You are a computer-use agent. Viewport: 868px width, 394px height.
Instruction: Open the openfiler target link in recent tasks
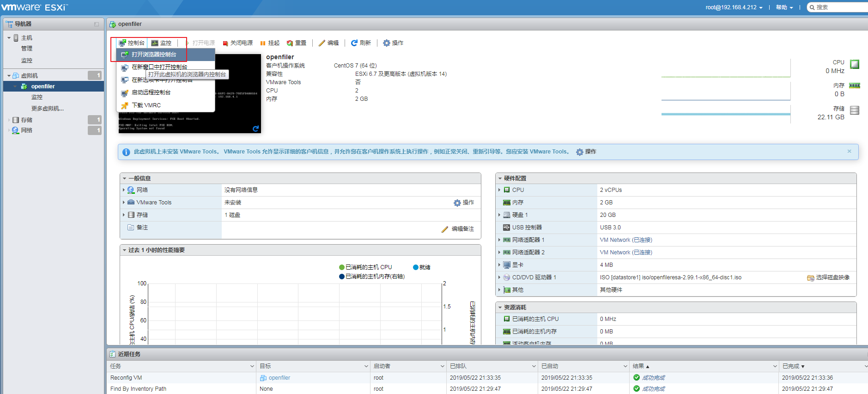pyautogui.click(x=279, y=378)
